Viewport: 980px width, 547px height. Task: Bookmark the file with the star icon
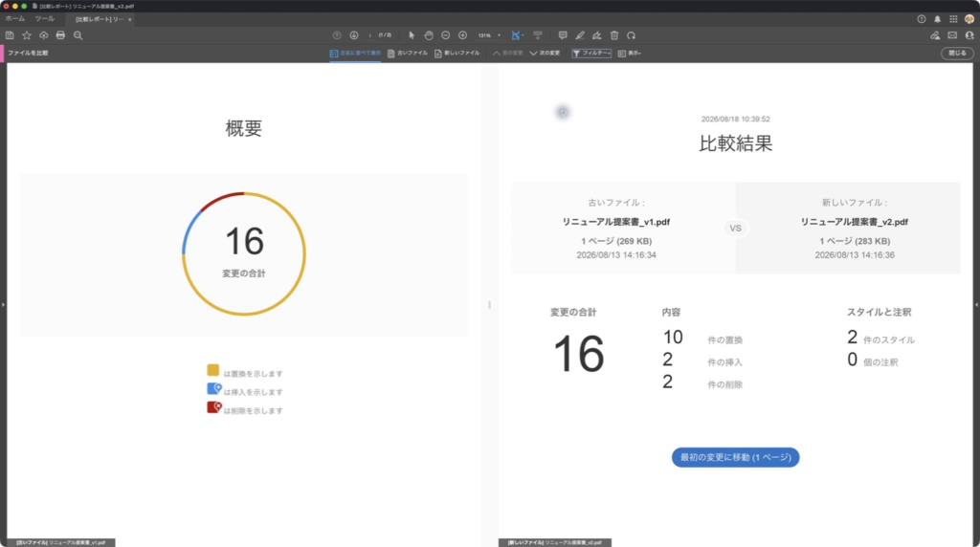tap(27, 35)
